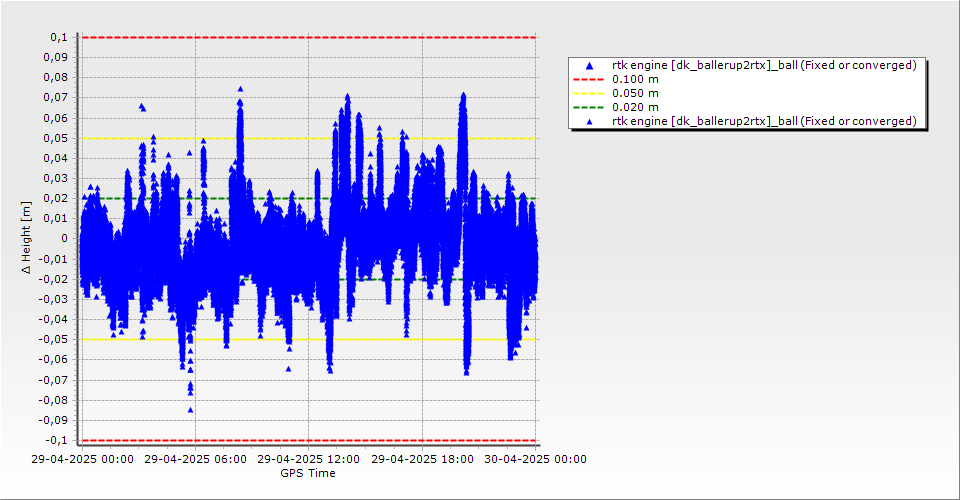Image resolution: width=960 pixels, height=500 pixels.
Task: Click the "-0,1" y-axis tick label
Action: coord(57,440)
